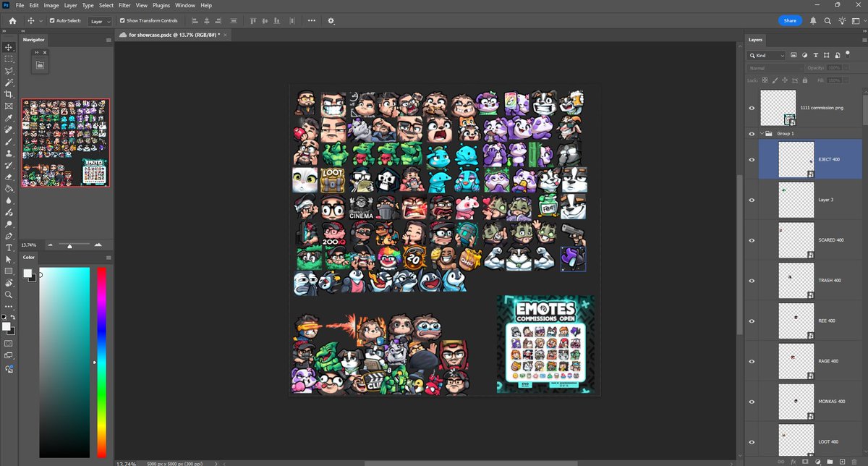Filter layers by text kind
Screen dimensions: 868x466
click(816, 55)
